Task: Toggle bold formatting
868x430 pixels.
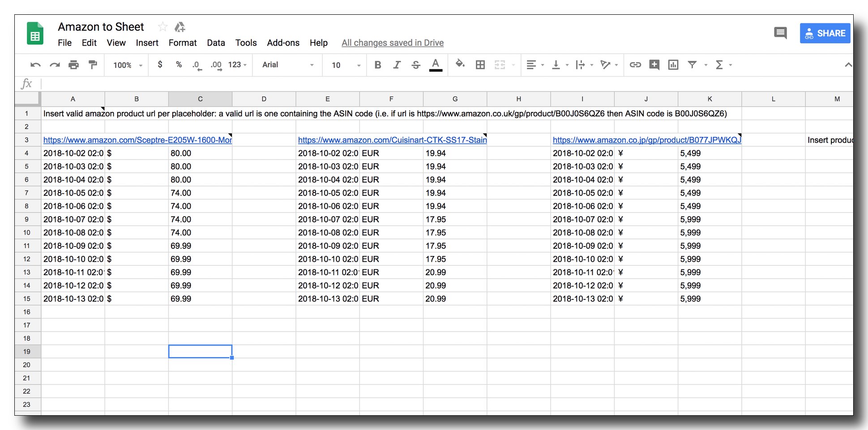Action: tap(378, 65)
